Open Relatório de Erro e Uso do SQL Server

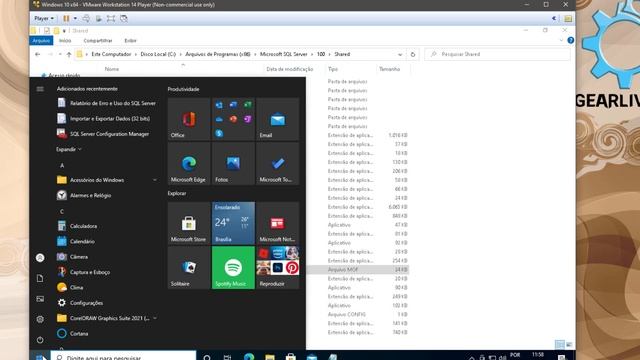[x=107, y=103]
